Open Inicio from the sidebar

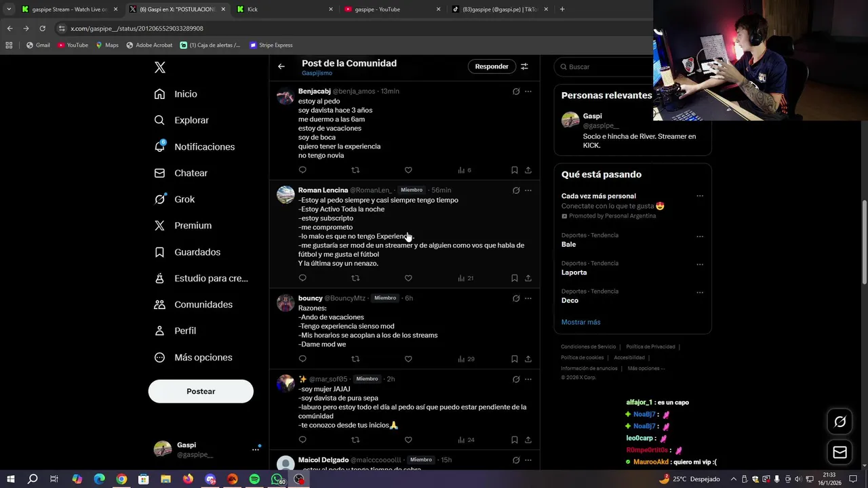(x=176, y=94)
